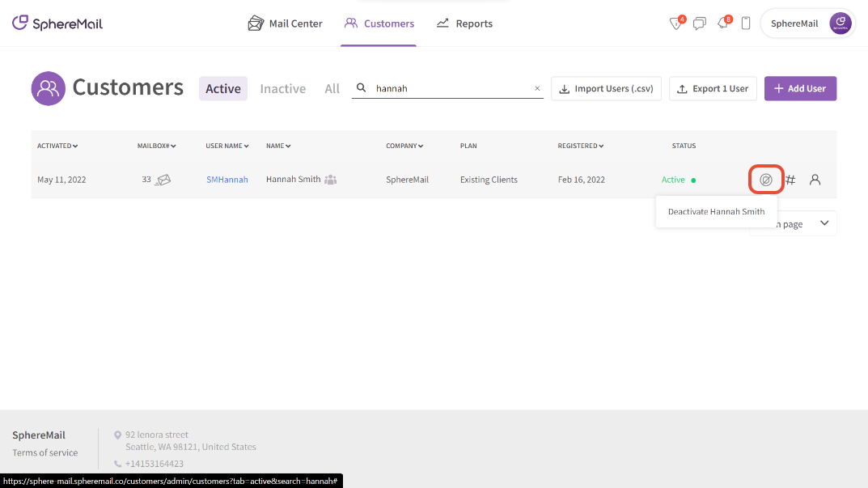Click the footer phone icon

coord(117,464)
